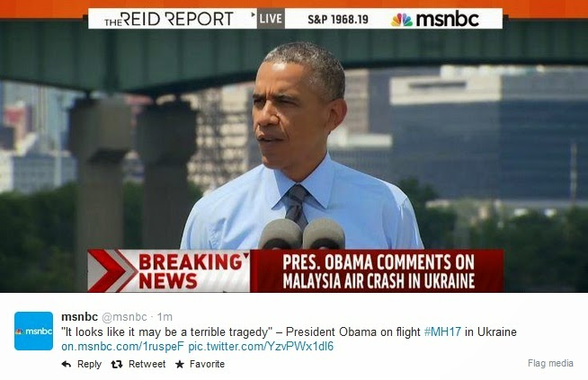Open the pic.twitter.com/YzvPWx1dl6 link

pyautogui.click(x=261, y=346)
